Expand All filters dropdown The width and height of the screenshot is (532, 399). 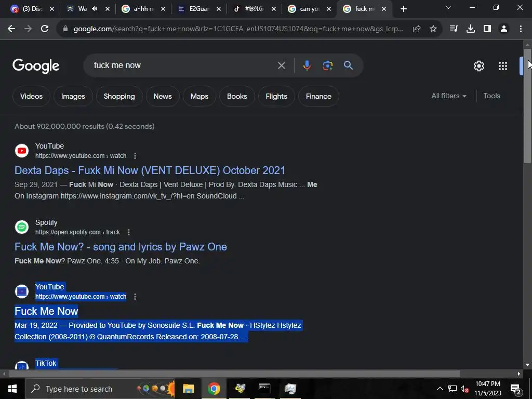448,96
